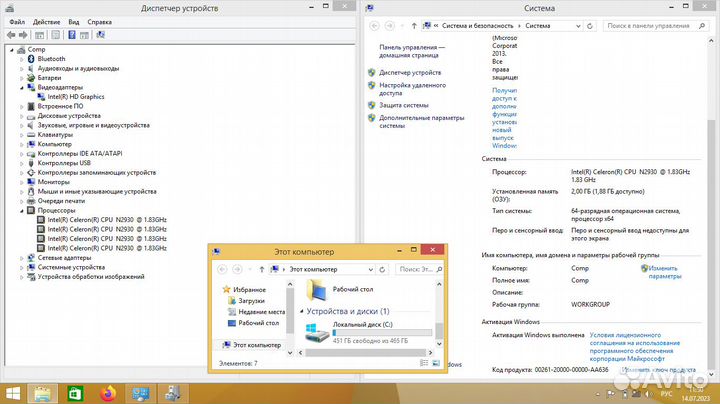The image size is (720, 404).
Task: Click the refresh icon in Этот компьютер window
Action: (x=382, y=269)
